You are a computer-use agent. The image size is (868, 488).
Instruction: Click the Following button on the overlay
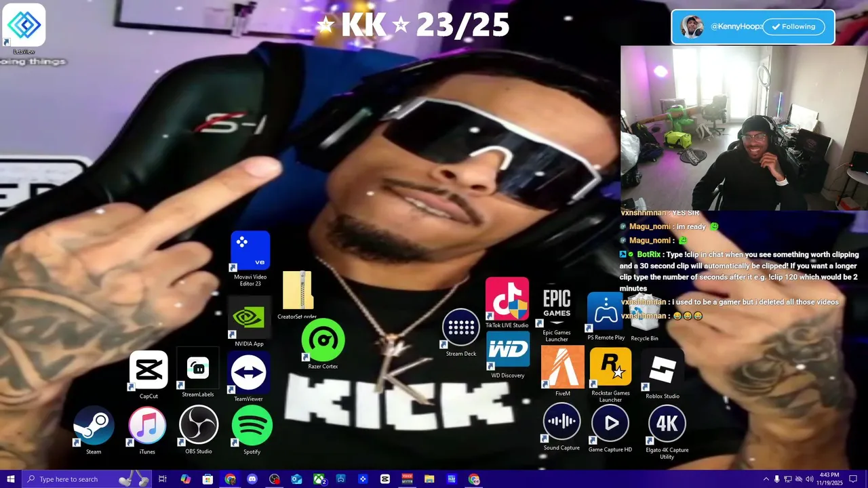click(x=793, y=26)
